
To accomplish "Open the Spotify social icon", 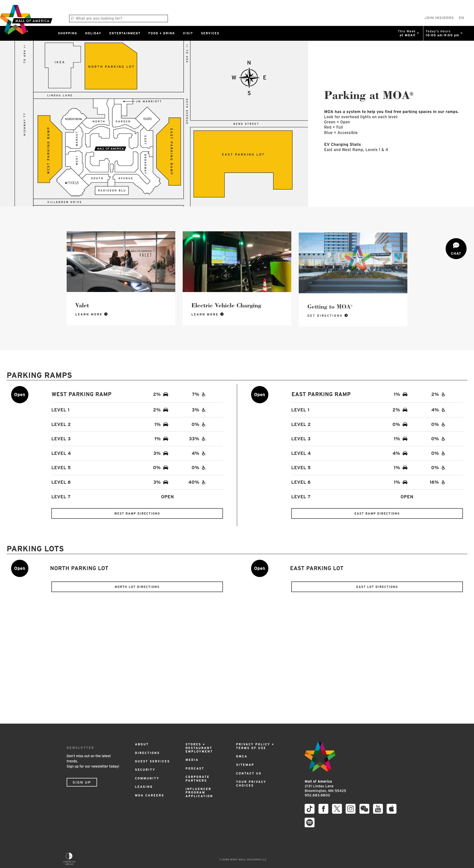I will [310, 823].
